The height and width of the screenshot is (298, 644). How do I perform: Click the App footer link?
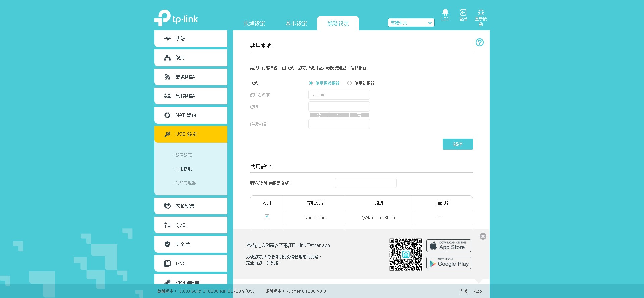click(x=478, y=291)
